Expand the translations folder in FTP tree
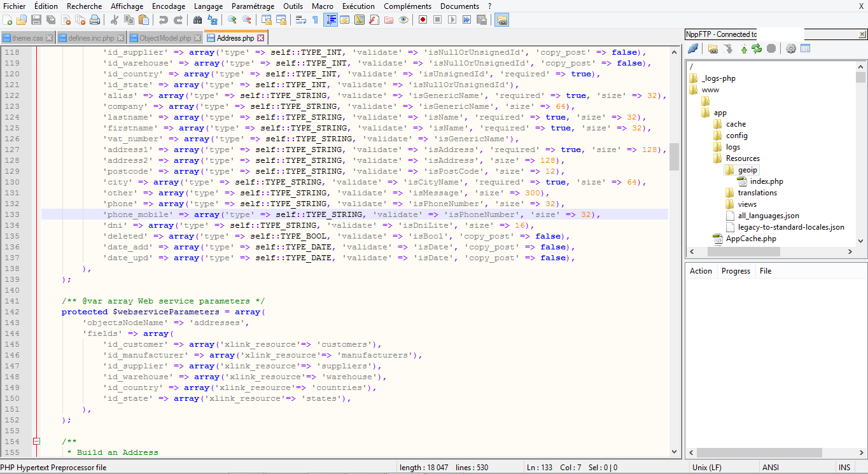This screenshot has height=474, width=868. pos(757,193)
